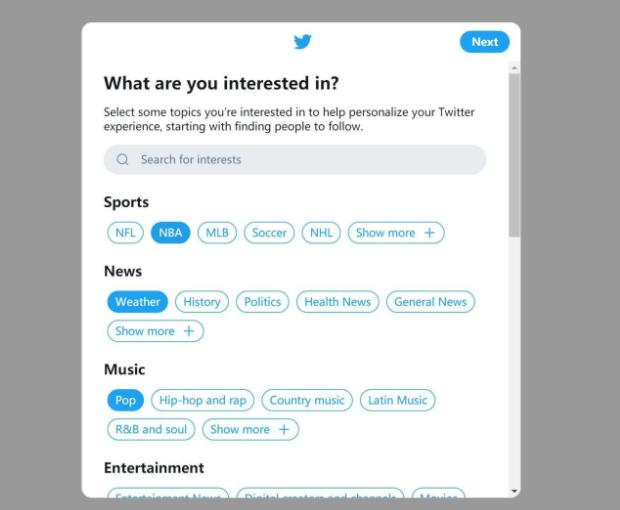Image resolution: width=620 pixels, height=510 pixels.
Task: Click the Next button
Action: click(x=484, y=42)
